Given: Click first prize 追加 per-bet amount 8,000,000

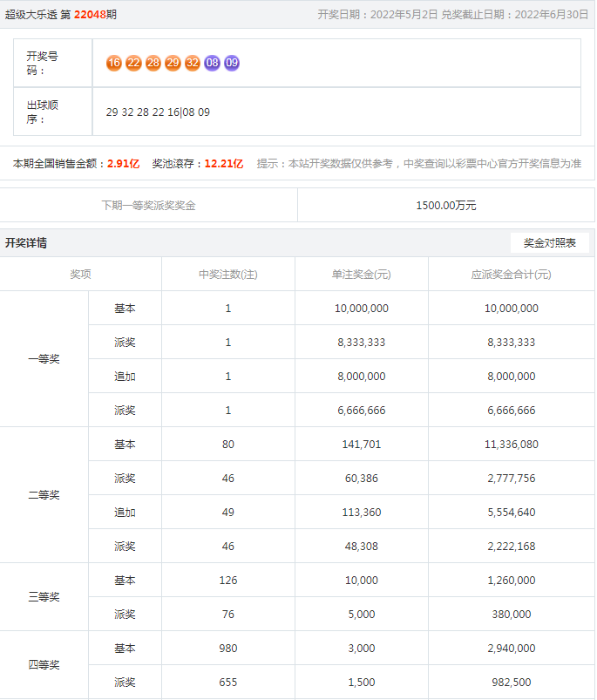Looking at the screenshot, I should pos(362,377).
